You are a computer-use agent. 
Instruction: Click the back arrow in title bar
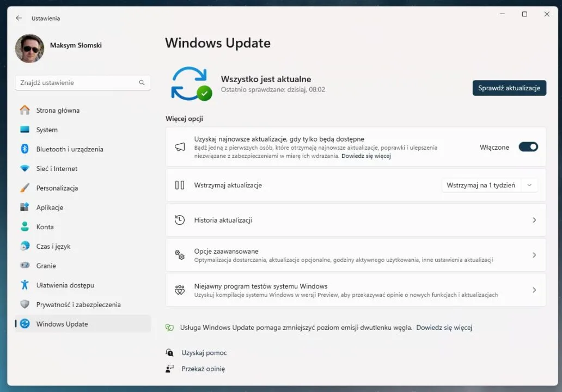(x=19, y=18)
